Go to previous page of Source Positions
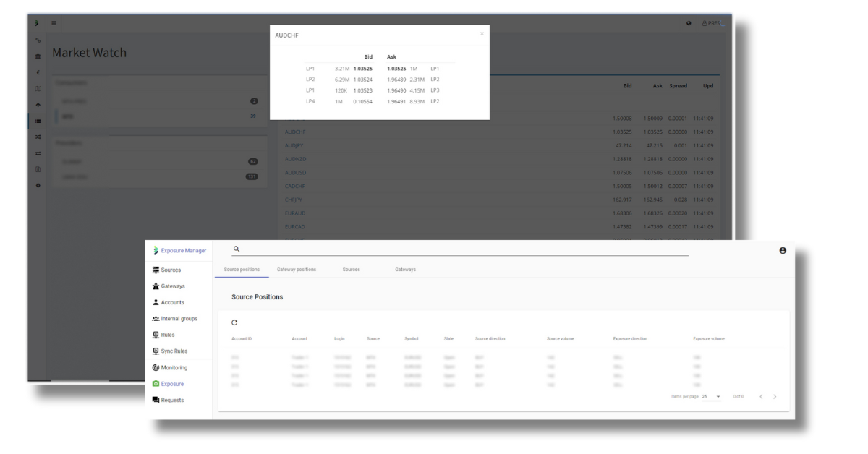The width and height of the screenshot is (868, 454). [762, 396]
